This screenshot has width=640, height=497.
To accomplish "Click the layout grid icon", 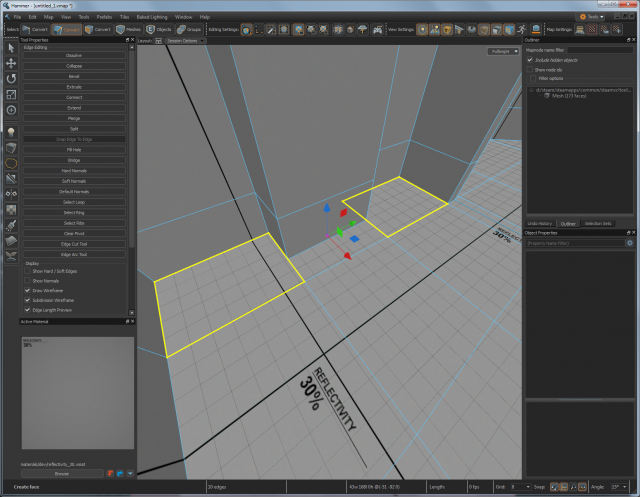I will pos(158,41).
